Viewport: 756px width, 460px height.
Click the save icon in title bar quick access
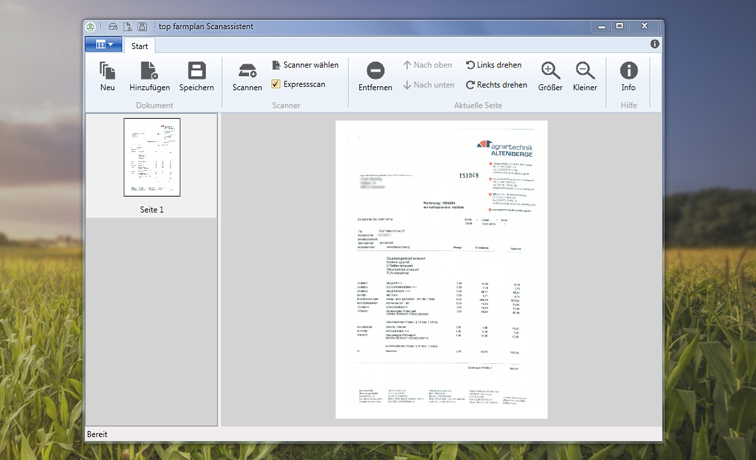tap(143, 26)
